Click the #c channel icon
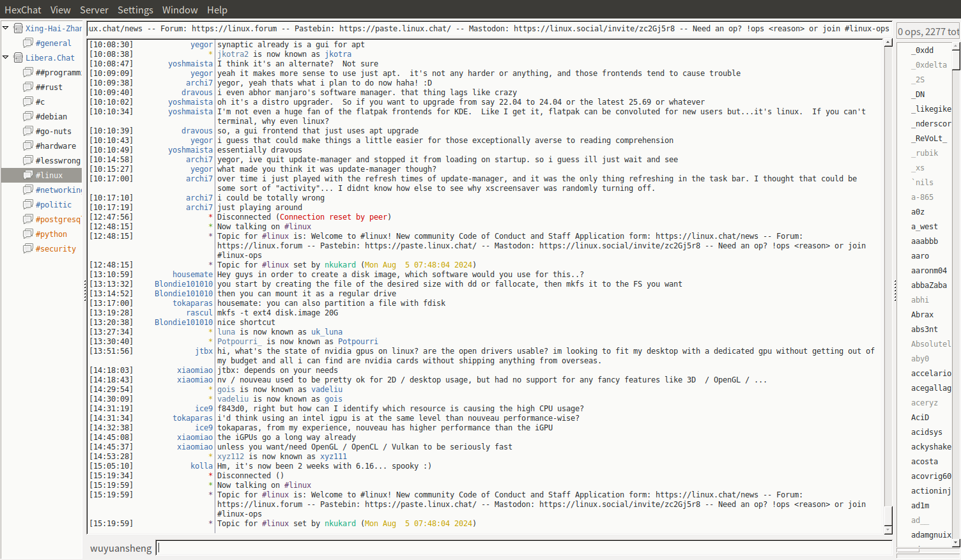The height and width of the screenshot is (560, 961). pos(28,102)
